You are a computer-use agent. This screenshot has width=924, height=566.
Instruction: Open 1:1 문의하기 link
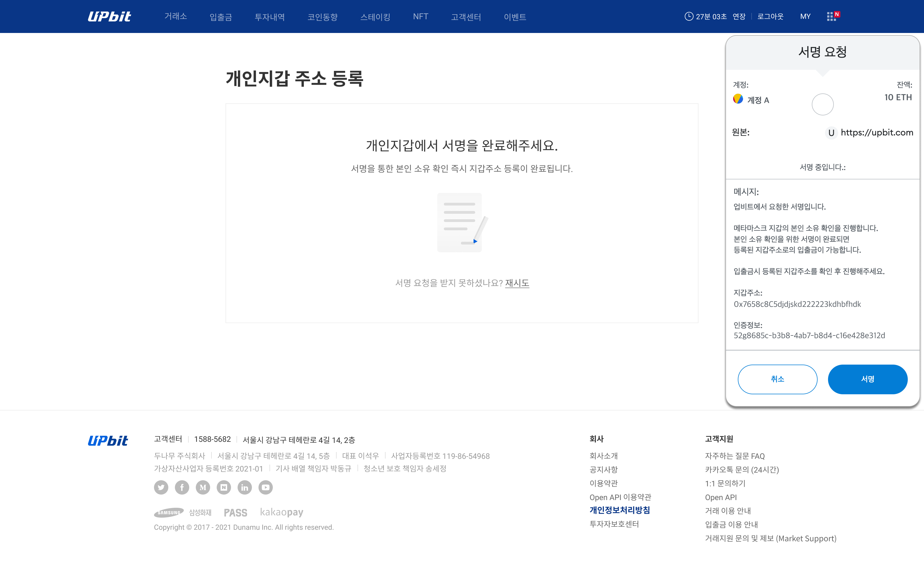tap(725, 483)
